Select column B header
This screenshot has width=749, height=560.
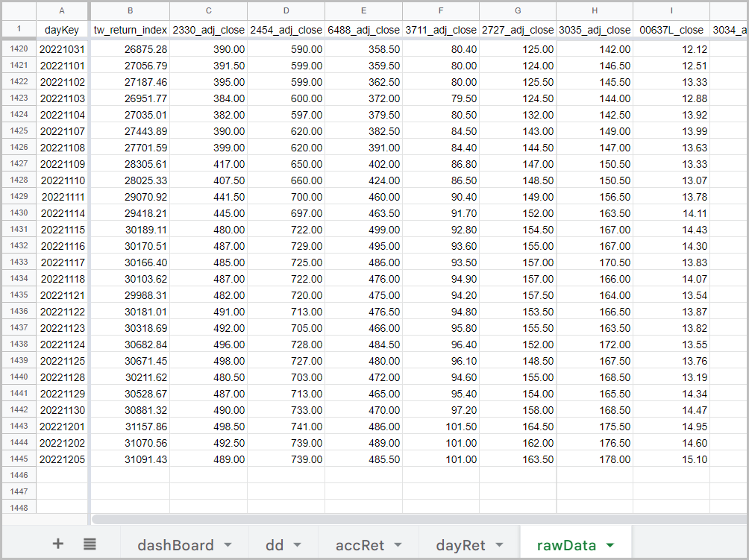pyautogui.click(x=131, y=10)
